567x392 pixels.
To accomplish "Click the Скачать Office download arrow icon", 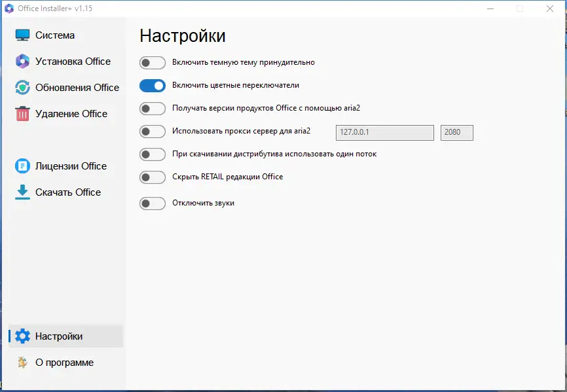I will coord(22,192).
